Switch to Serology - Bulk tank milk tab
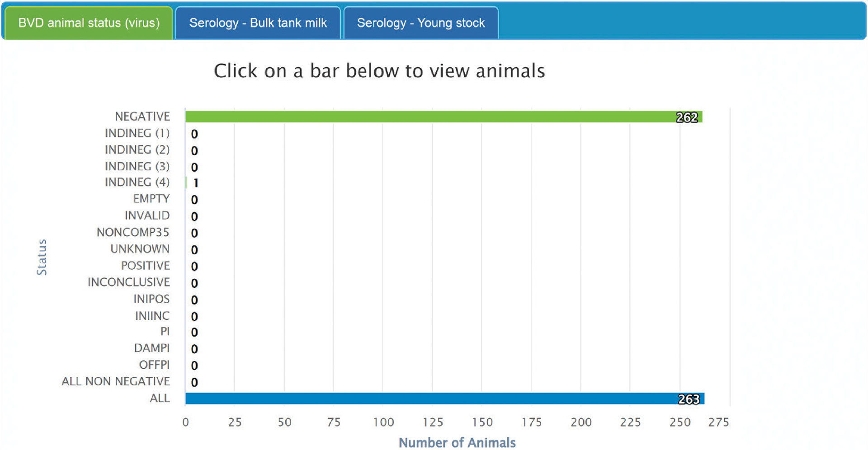This screenshot has height=450, width=868. click(258, 23)
